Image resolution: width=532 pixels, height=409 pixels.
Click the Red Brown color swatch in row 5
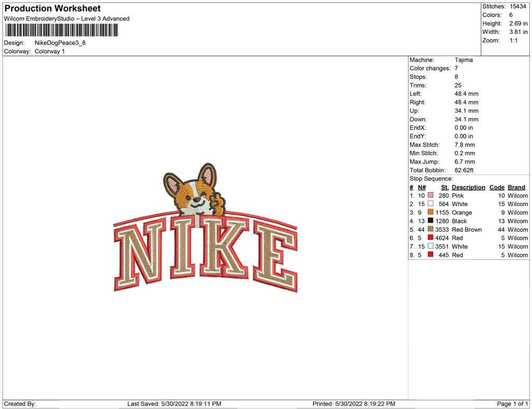click(x=430, y=229)
